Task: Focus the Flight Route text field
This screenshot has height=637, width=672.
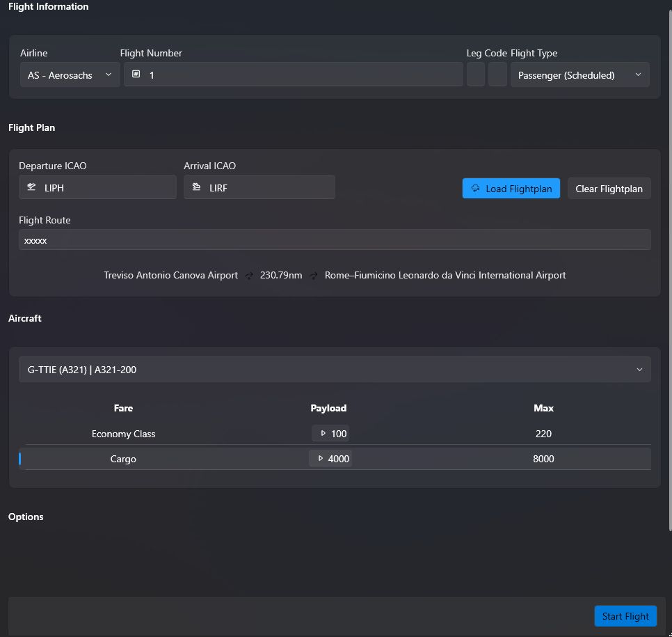Action: (335, 240)
